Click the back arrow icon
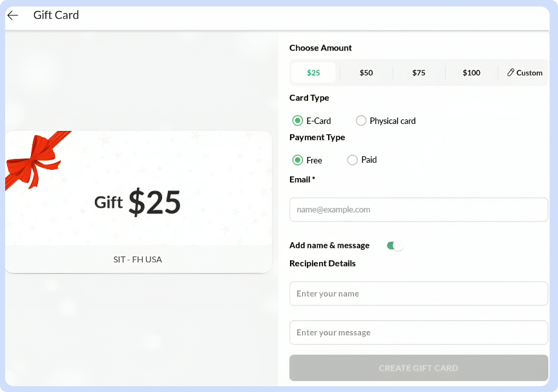 (x=13, y=15)
